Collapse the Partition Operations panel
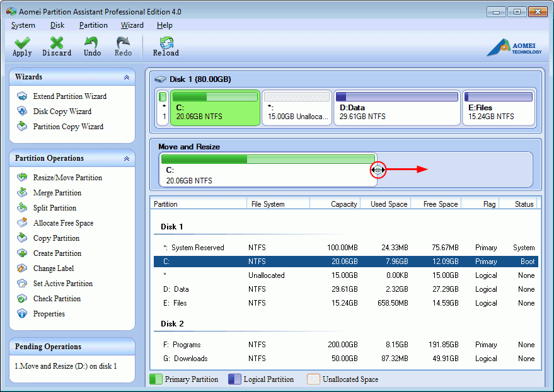Image resolution: width=554 pixels, height=392 pixels. point(127,159)
